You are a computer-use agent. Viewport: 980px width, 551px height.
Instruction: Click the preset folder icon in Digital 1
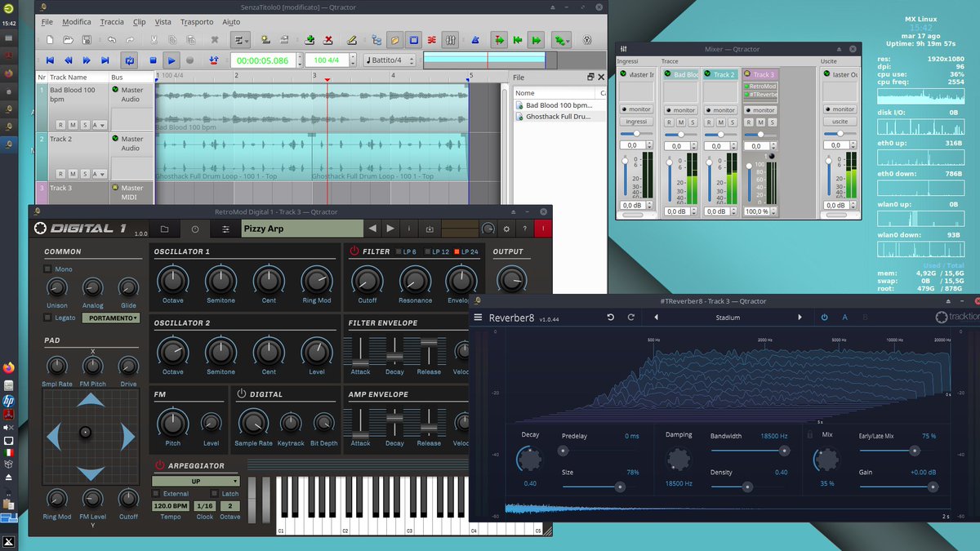point(165,229)
